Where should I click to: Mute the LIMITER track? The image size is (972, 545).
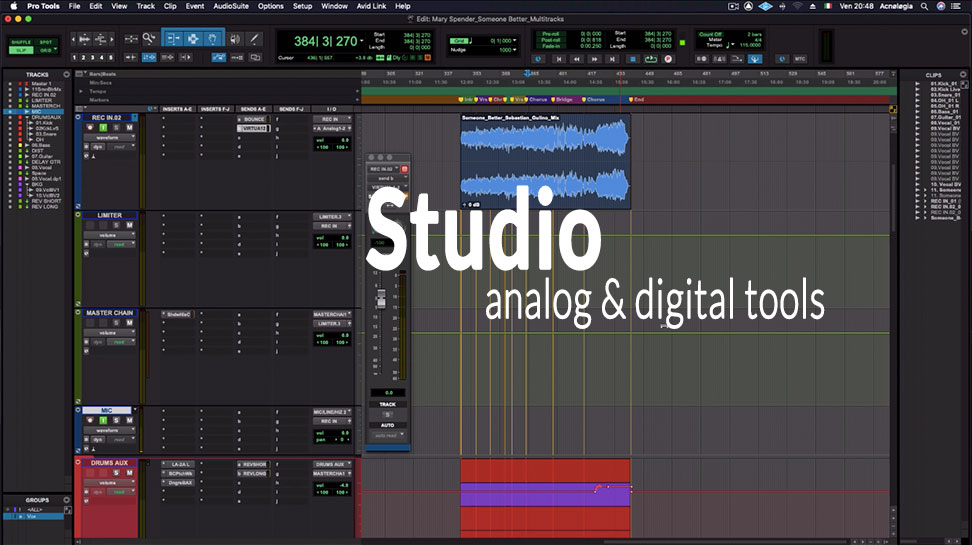(129, 225)
